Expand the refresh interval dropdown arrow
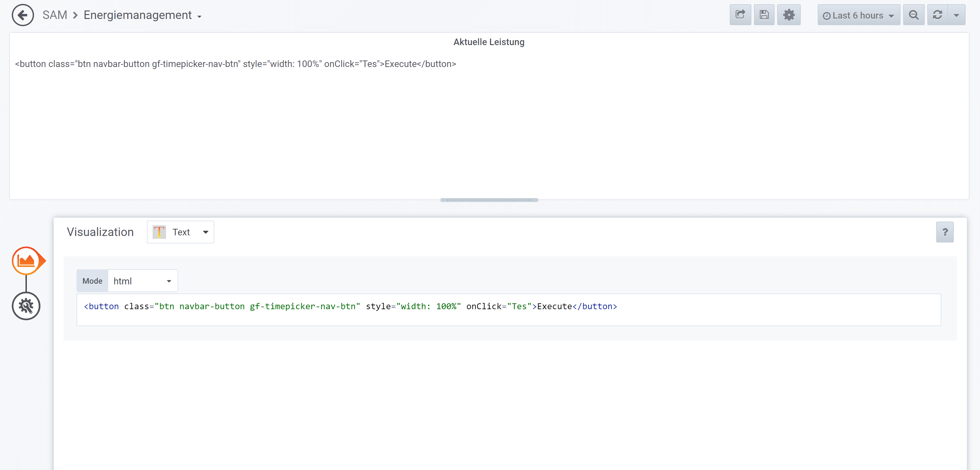The height and width of the screenshot is (470, 980). [956, 15]
